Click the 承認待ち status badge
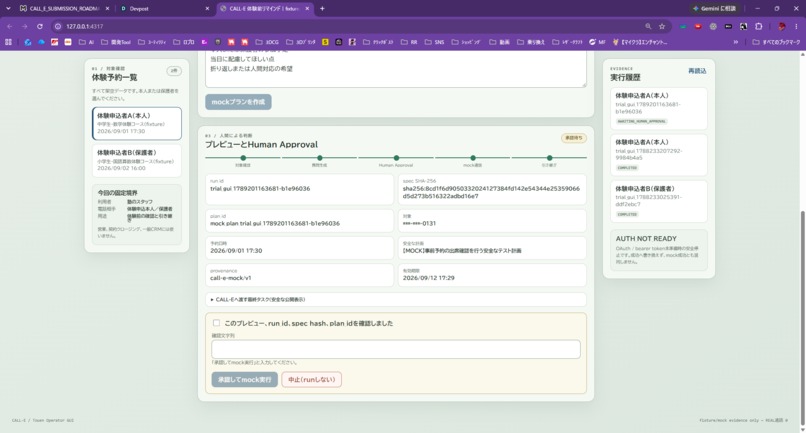Screen dimensions: 806x433 point(574,138)
